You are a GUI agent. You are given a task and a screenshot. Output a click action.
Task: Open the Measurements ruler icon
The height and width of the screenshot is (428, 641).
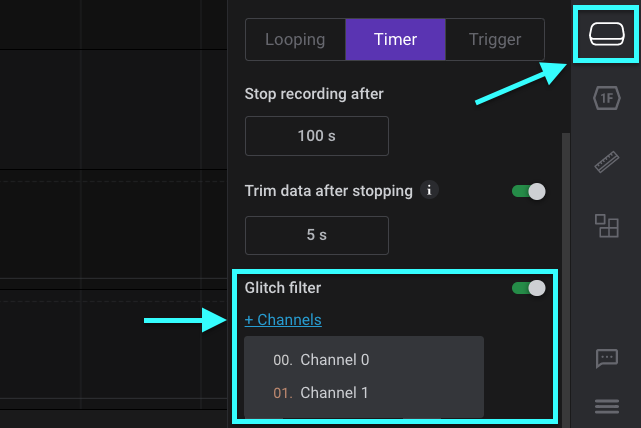point(607,162)
